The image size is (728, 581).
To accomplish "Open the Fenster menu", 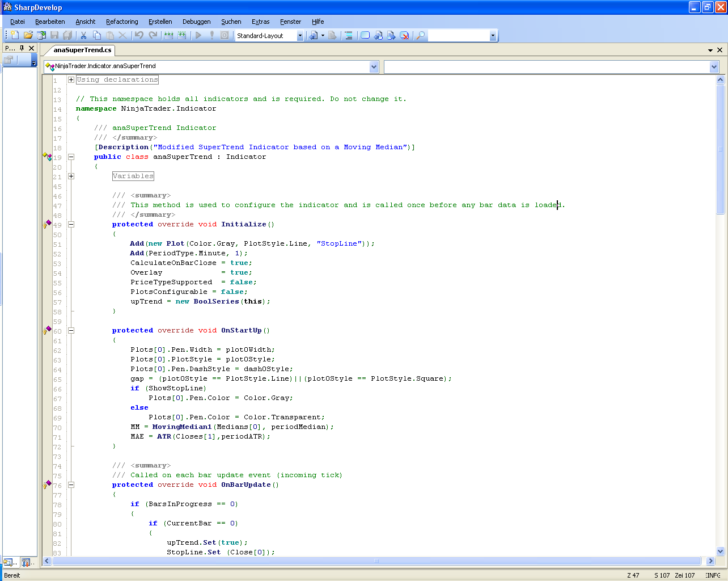I will coord(291,22).
